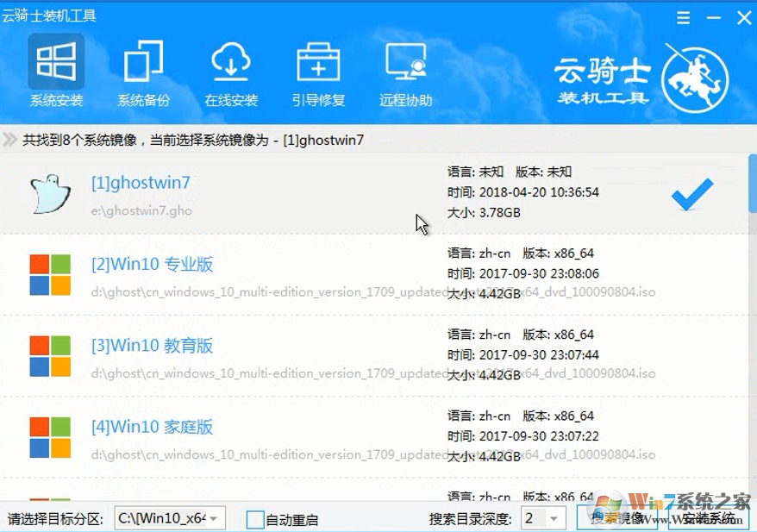Click the Windows logo of Win10 家庭版

point(50,437)
